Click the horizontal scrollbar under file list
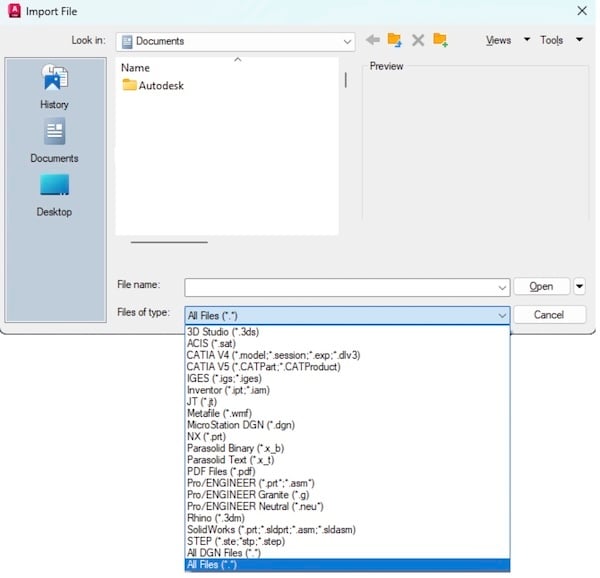600x578 pixels. pos(169,242)
